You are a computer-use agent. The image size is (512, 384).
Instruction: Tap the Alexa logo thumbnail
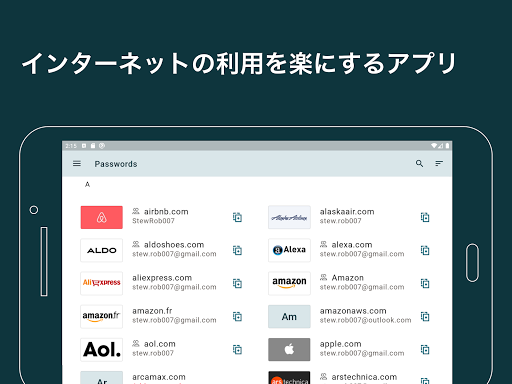289,250
